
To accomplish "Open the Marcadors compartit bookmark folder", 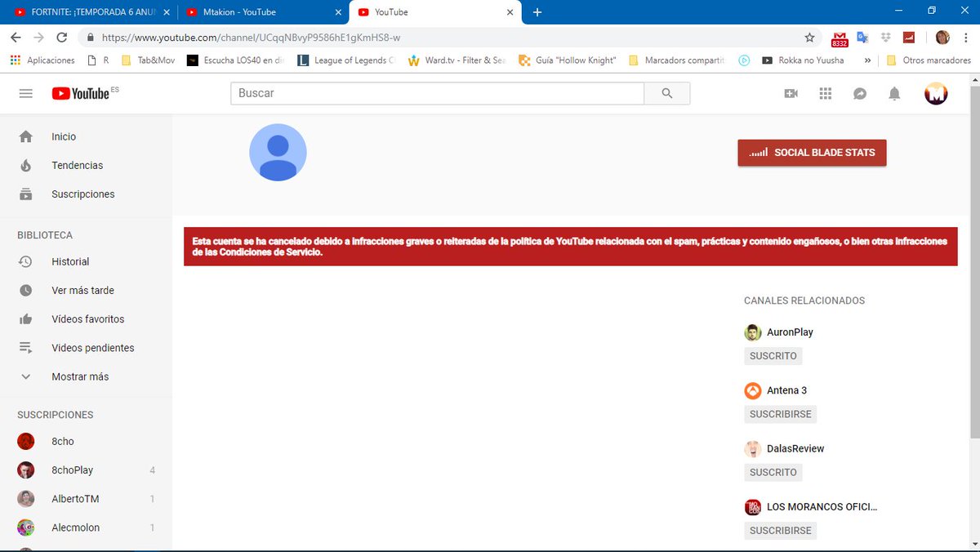I will click(677, 60).
